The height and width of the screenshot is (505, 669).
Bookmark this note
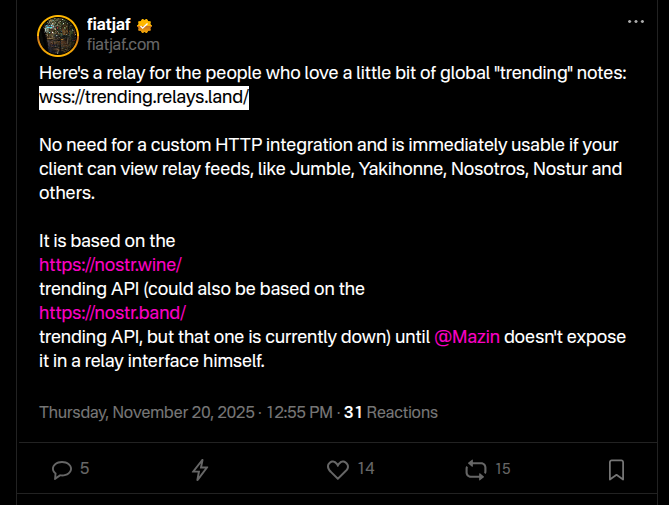[x=617, y=469]
